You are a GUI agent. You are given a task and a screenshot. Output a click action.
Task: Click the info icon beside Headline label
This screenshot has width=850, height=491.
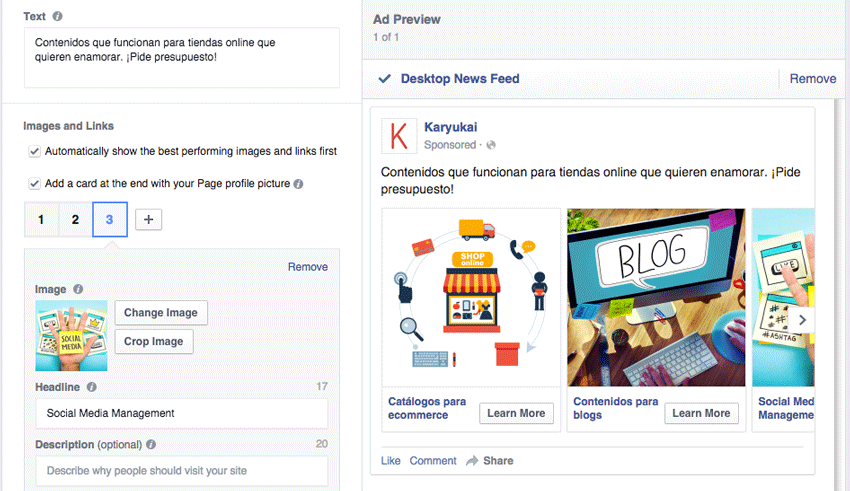click(x=92, y=387)
